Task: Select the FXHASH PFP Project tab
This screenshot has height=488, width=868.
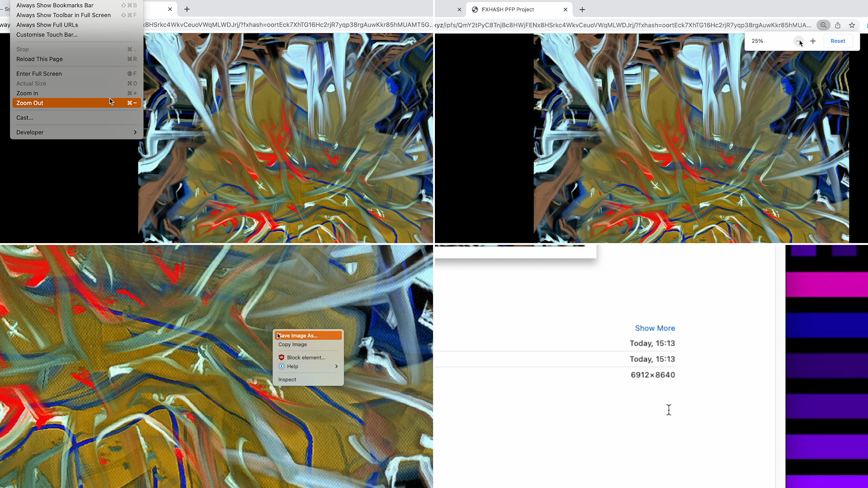Action: coord(508,9)
